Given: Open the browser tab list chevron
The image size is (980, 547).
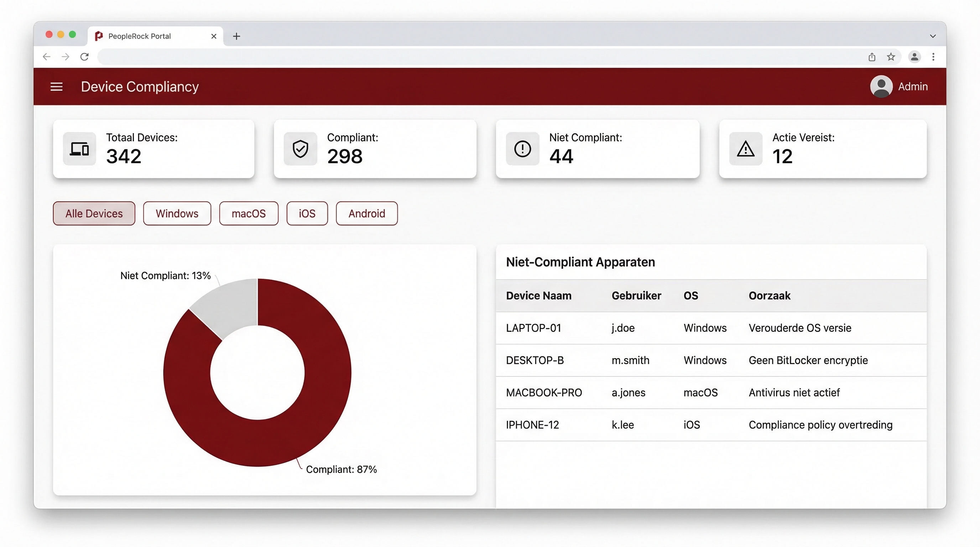Looking at the screenshot, I should [933, 36].
